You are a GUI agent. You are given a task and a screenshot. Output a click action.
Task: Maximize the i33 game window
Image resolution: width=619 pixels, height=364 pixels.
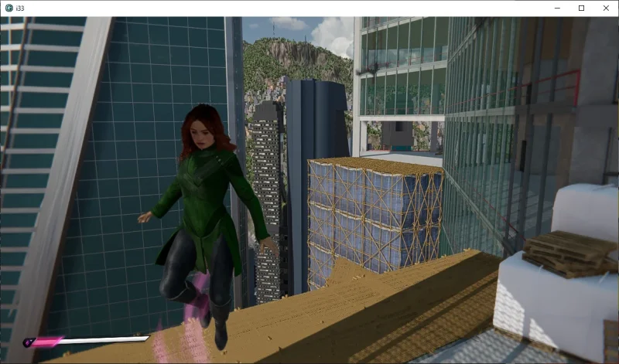[x=581, y=8]
